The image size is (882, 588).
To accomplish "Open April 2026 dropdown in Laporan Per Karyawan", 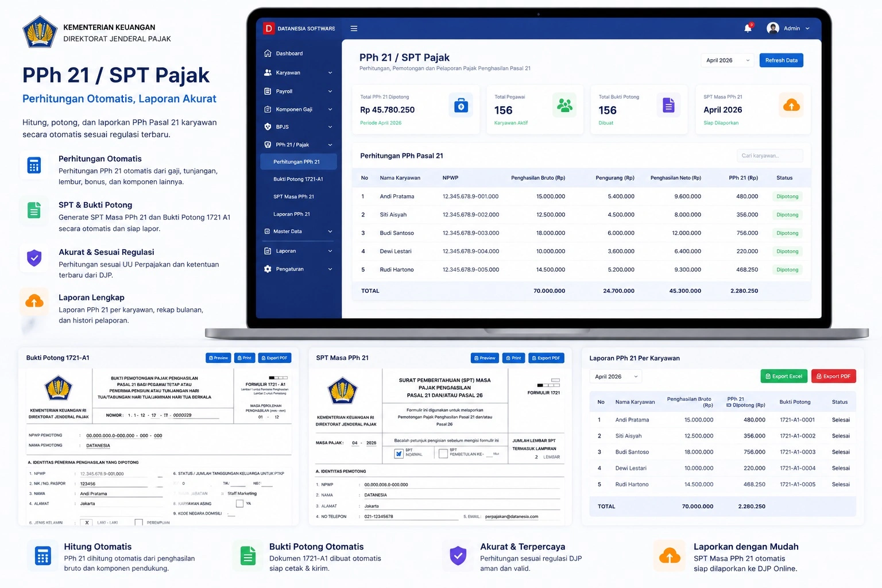I will (x=616, y=377).
